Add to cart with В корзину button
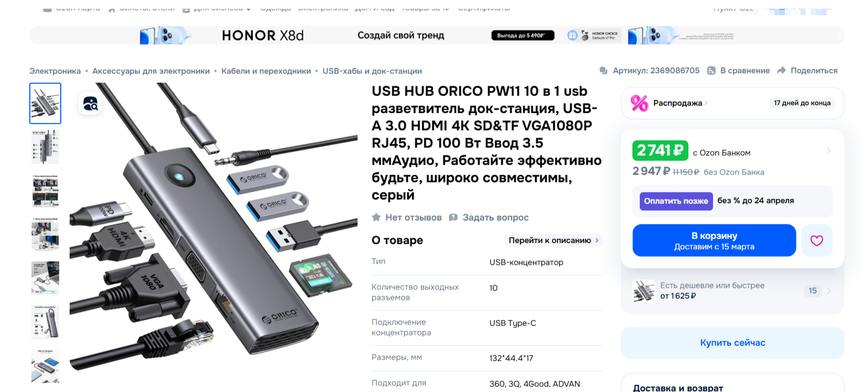Viewport: 868px width, 392px height. point(714,241)
